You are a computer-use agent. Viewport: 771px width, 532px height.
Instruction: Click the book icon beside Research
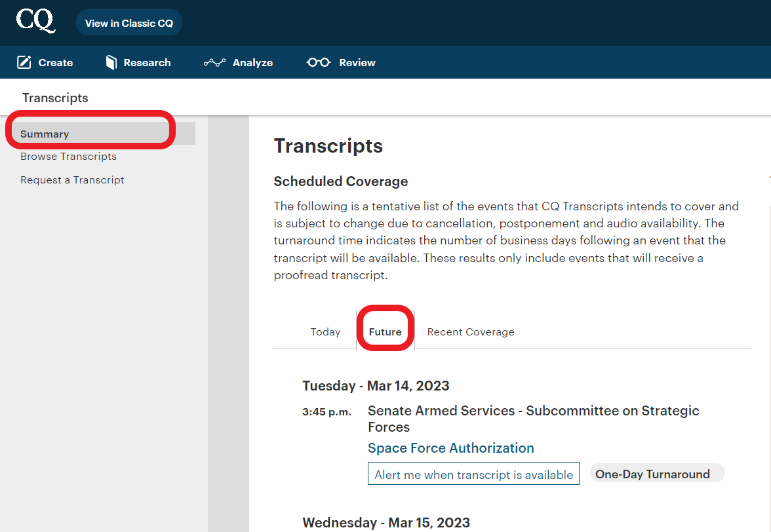(111, 62)
